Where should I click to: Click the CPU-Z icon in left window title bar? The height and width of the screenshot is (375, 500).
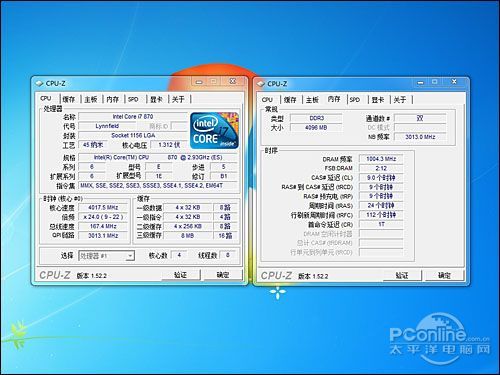tap(39, 83)
